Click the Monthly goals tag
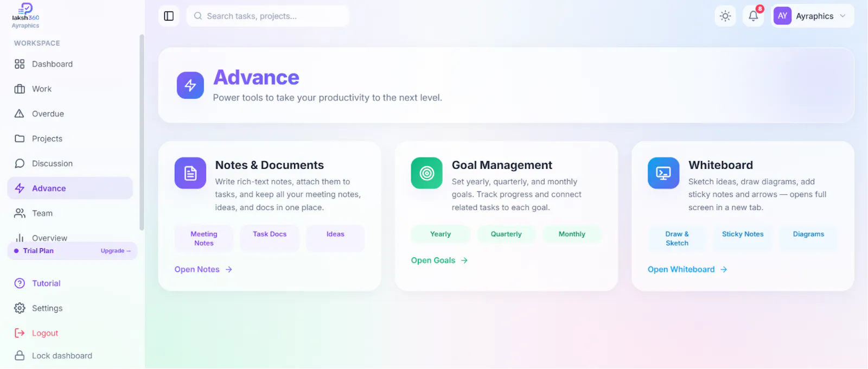This screenshot has width=868, height=369. point(572,234)
